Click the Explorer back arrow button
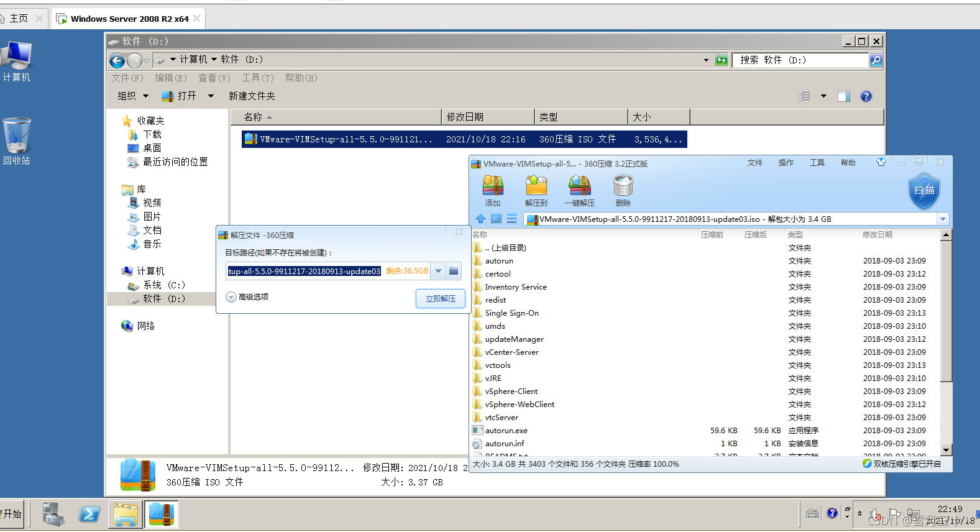 coord(117,60)
